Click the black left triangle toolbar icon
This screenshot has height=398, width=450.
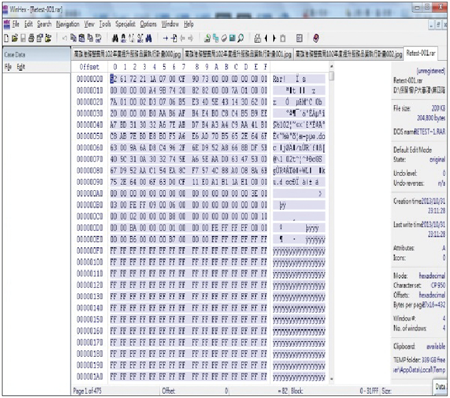266,39
